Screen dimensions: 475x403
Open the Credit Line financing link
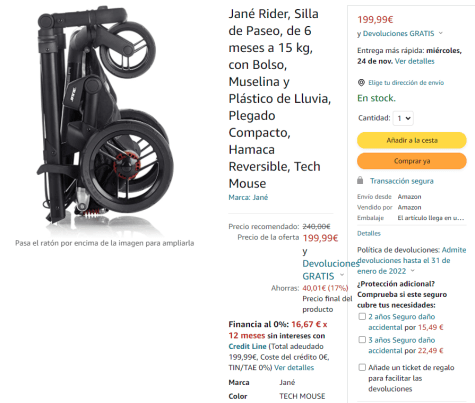click(247, 346)
